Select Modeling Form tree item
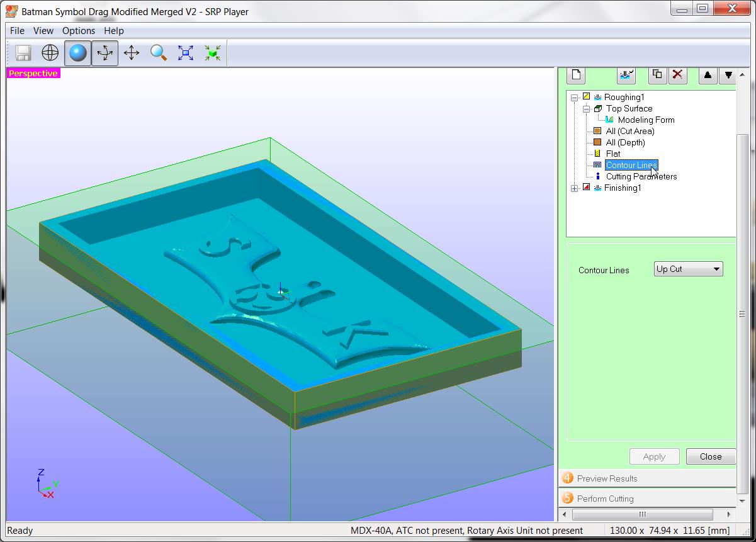756x542 pixels. tap(646, 120)
